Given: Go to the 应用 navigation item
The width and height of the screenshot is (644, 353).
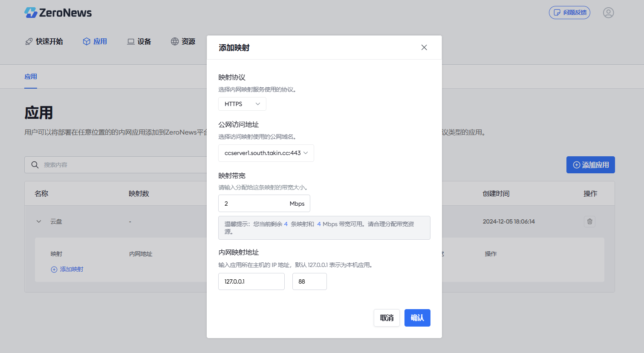Looking at the screenshot, I should 95,41.
